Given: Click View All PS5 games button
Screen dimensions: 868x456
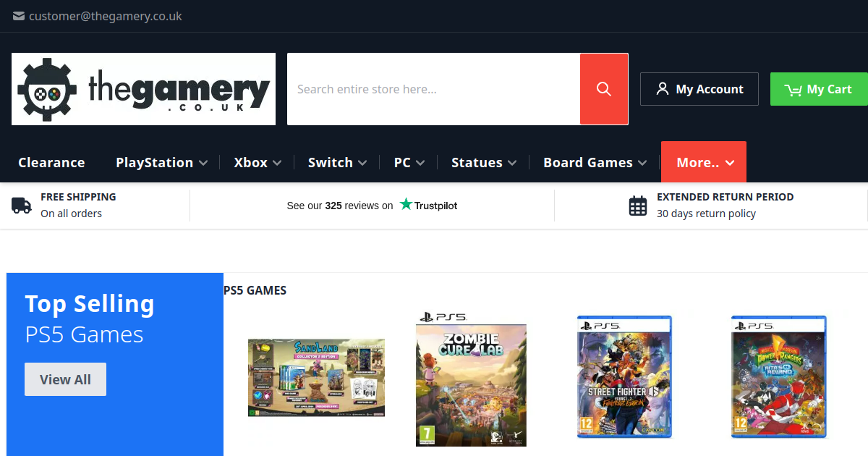Looking at the screenshot, I should (x=65, y=379).
